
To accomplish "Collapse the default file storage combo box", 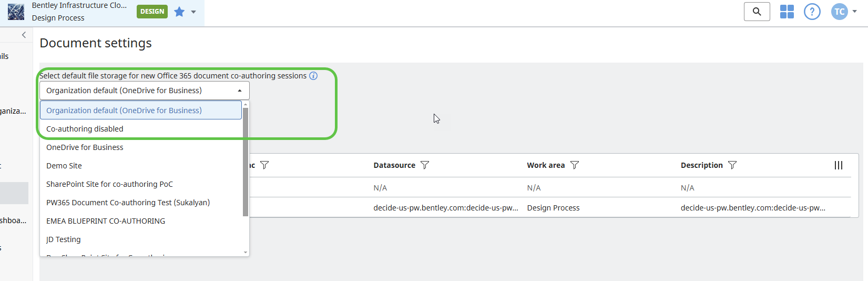I will coord(145,91).
